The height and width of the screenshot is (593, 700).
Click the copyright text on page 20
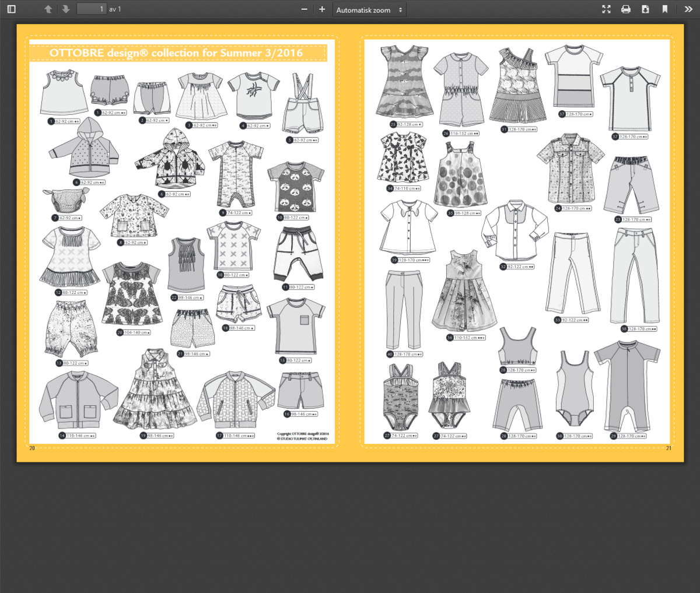[x=303, y=436]
